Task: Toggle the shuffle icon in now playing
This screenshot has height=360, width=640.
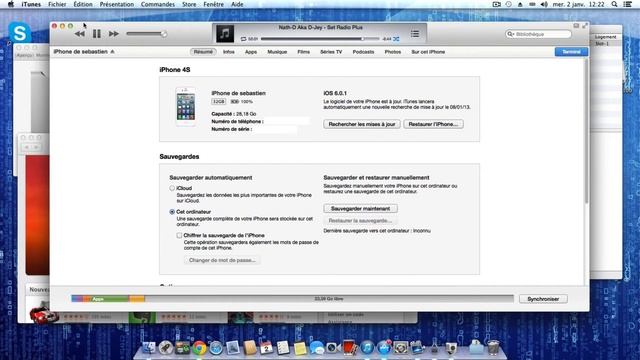Action: click(x=396, y=39)
